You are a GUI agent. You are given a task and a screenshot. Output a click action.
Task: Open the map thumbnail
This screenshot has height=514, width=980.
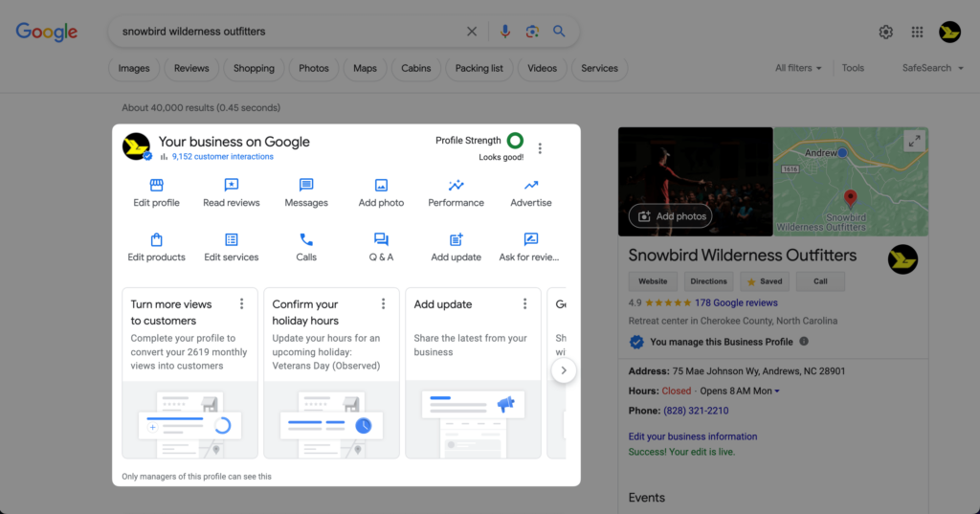(851, 182)
